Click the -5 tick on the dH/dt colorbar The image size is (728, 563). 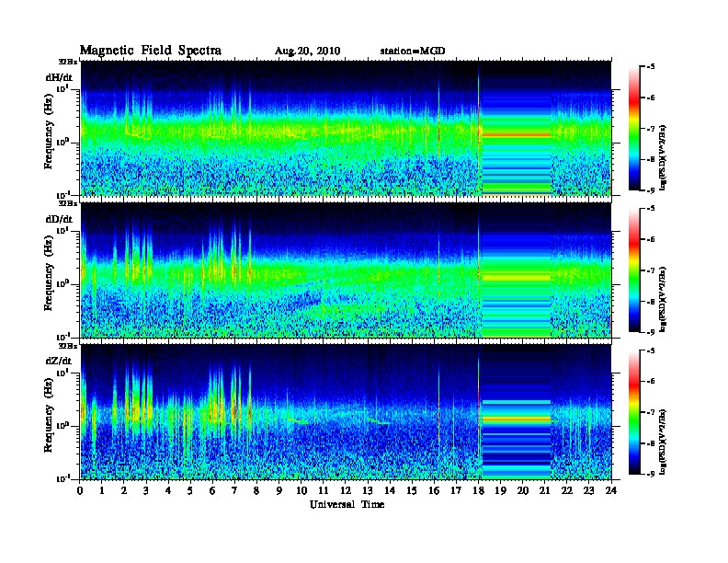[651, 67]
